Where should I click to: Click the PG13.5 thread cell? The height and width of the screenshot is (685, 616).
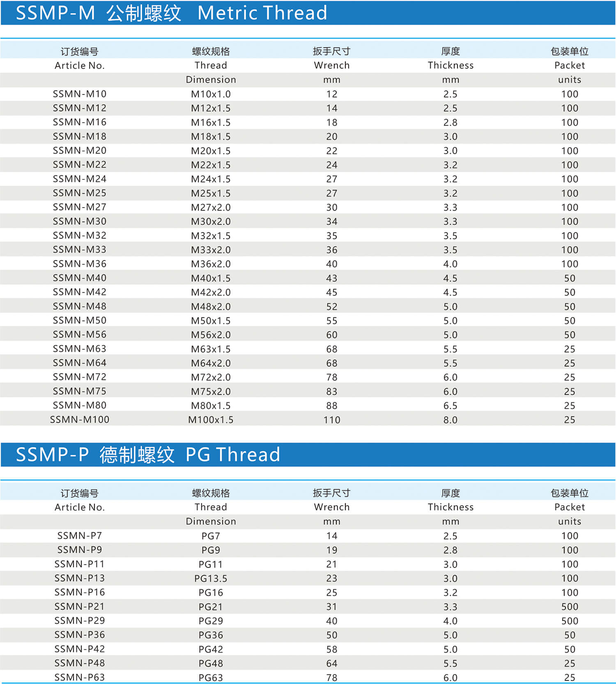click(211, 579)
